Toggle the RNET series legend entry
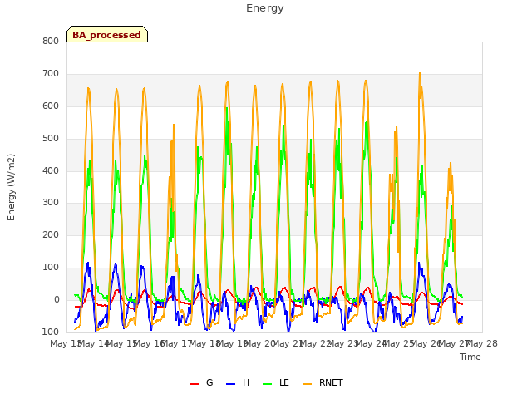Image resolution: width=532 pixels, height=399 pixels. pyautogui.click(x=323, y=382)
